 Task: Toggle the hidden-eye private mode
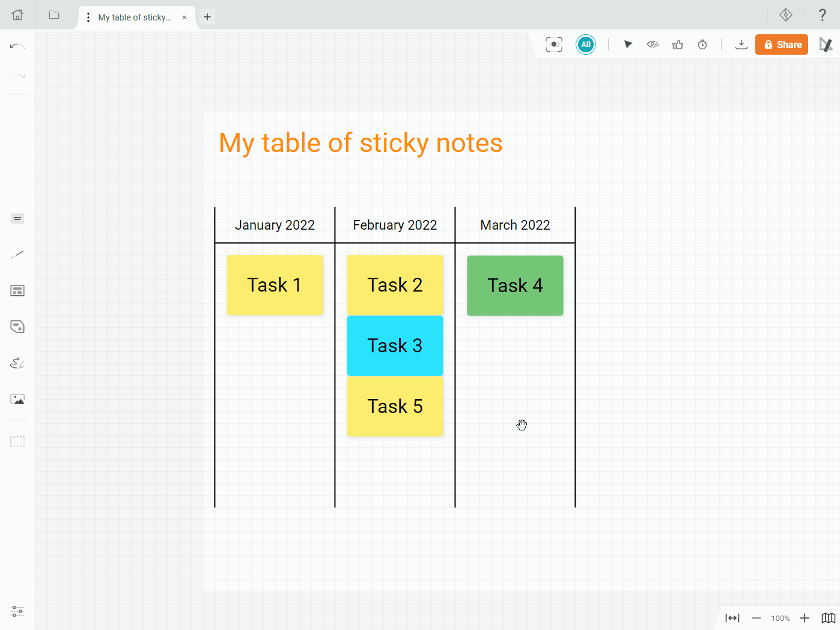click(x=653, y=44)
